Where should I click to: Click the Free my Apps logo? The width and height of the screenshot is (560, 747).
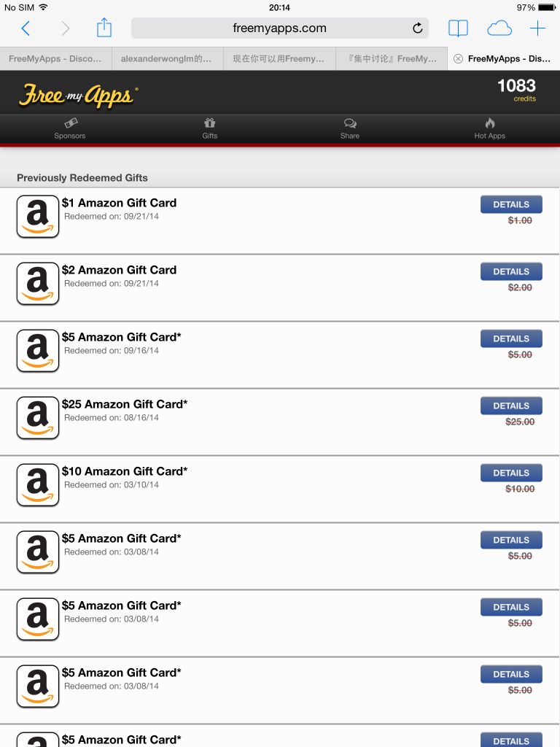click(x=79, y=96)
